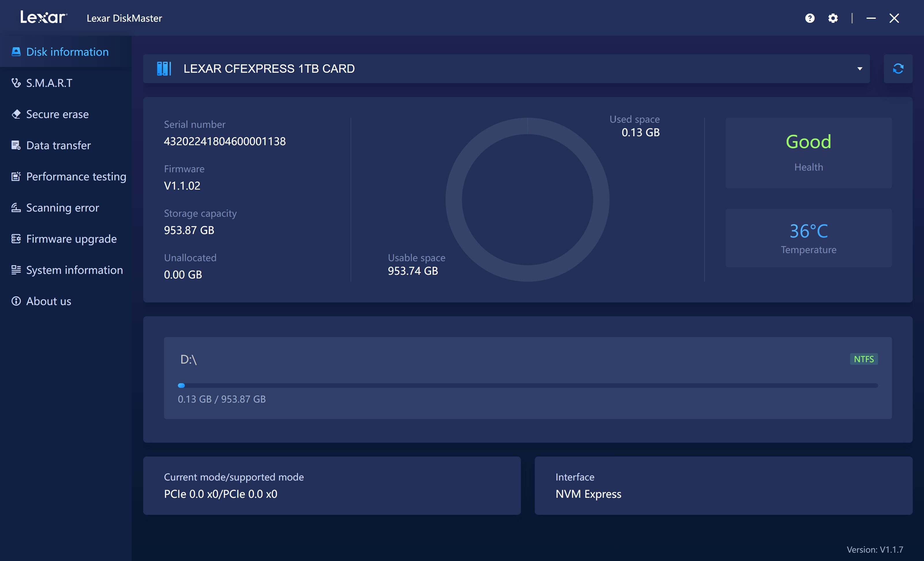The height and width of the screenshot is (561, 924).
Task: Switch to Performance testing page
Action: pyautogui.click(x=76, y=177)
